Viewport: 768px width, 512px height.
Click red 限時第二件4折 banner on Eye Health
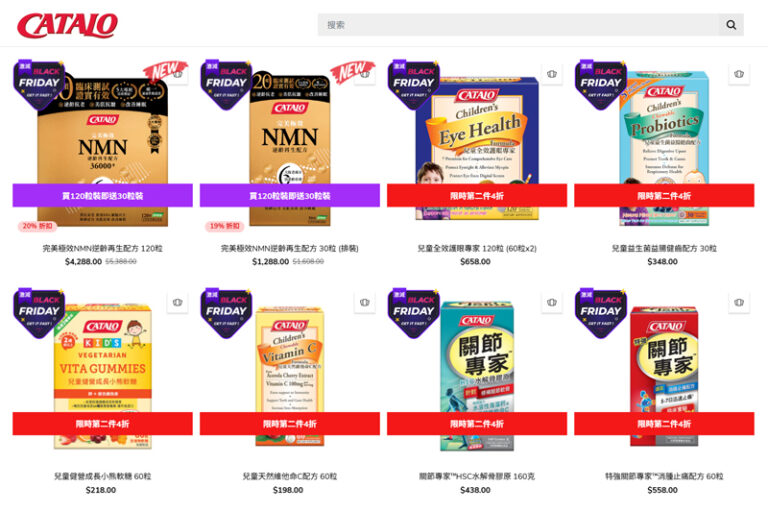coord(477,195)
